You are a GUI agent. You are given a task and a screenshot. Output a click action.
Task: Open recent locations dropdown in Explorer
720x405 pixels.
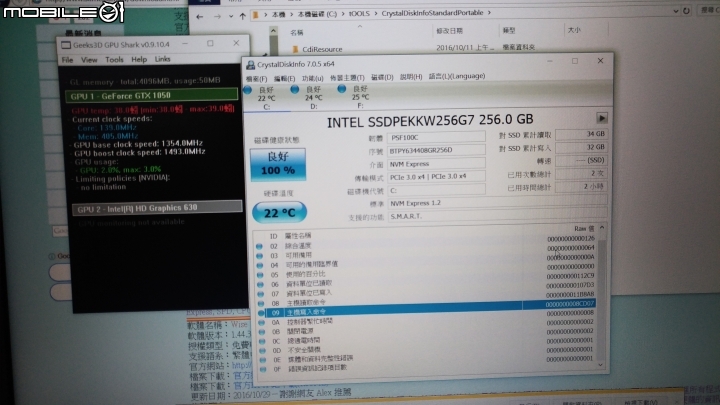pyautogui.click(x=231, y=17)
